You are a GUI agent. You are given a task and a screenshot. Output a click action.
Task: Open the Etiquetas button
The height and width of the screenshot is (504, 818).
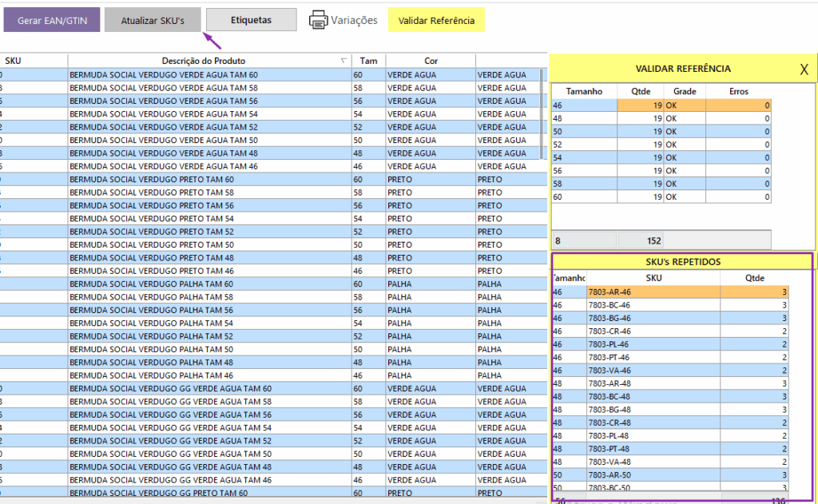(251, 20)
